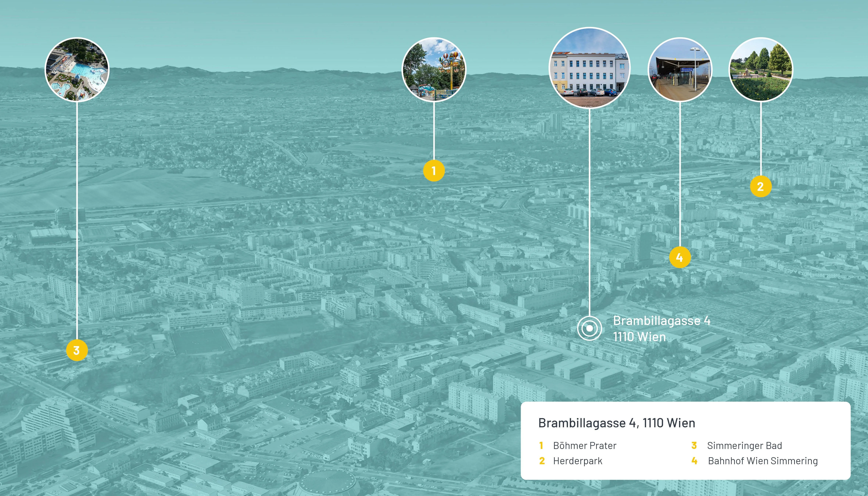This screenshot has width=868, height=496.
Task: Click the 1110 Wien text on map
Action: (639, 337)
